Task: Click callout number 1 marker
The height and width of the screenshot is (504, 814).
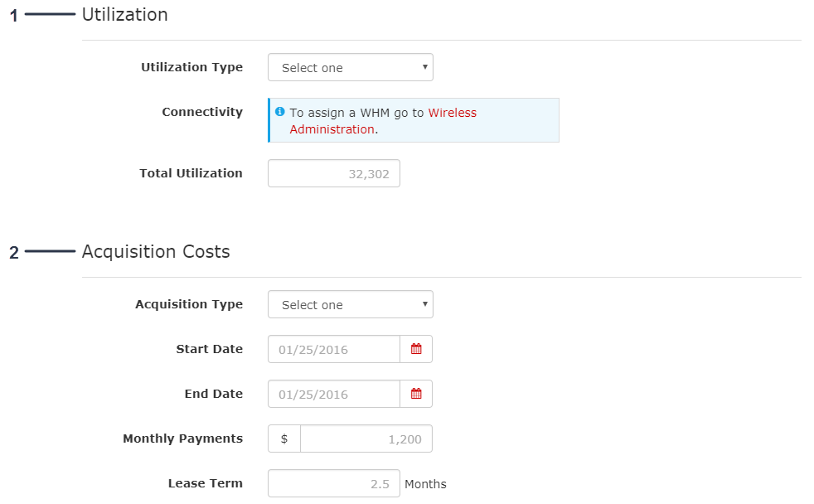Action: tap(13, 16)
